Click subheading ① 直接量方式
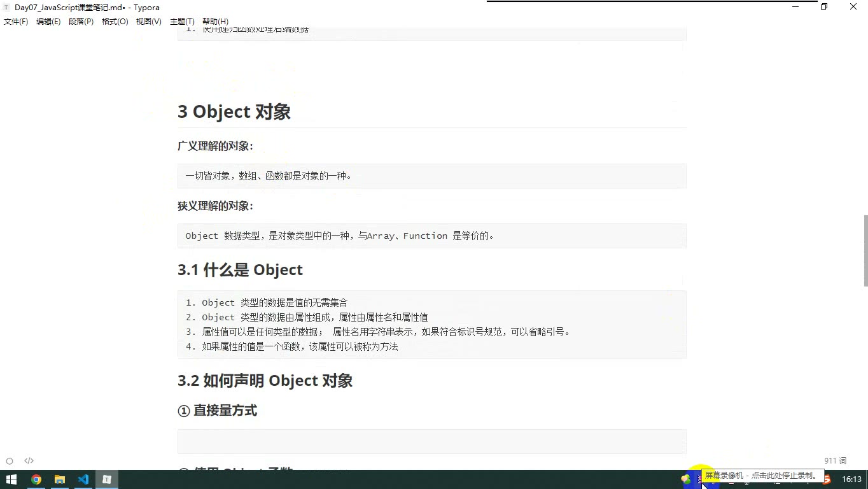Screen dimensions: 868x489 pos(218,411)
